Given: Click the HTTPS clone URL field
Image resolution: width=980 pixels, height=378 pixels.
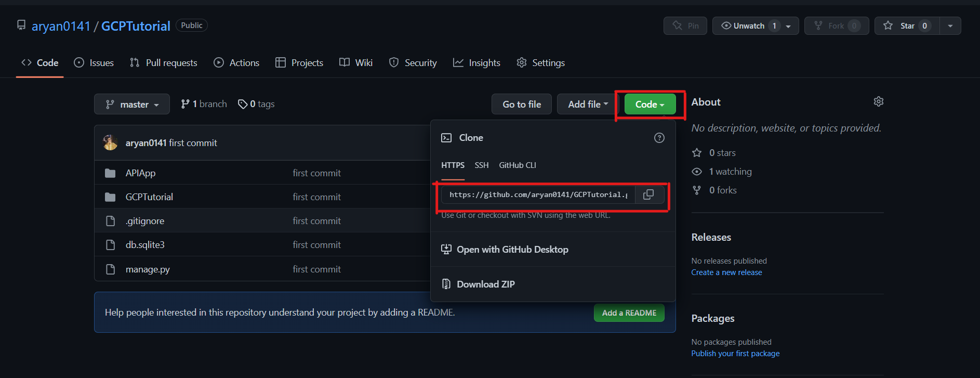Looking at the screenshot, I should click(538, 194).
